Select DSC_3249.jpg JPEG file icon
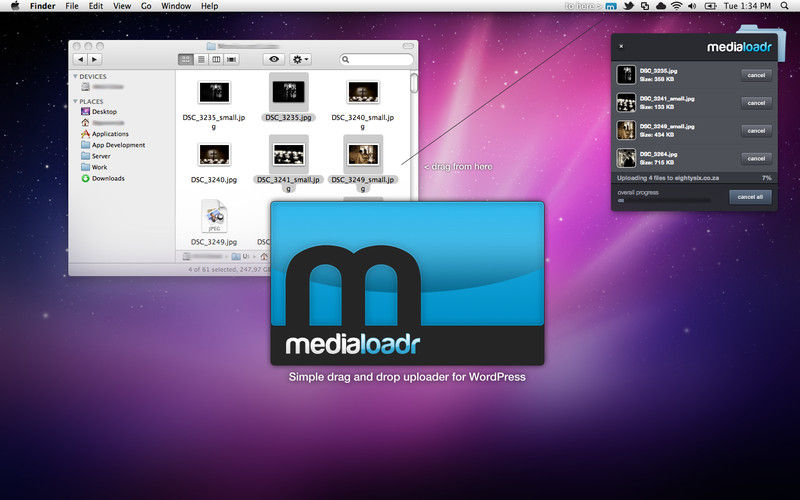Screen dimensions: 800x500 (214, 216)
